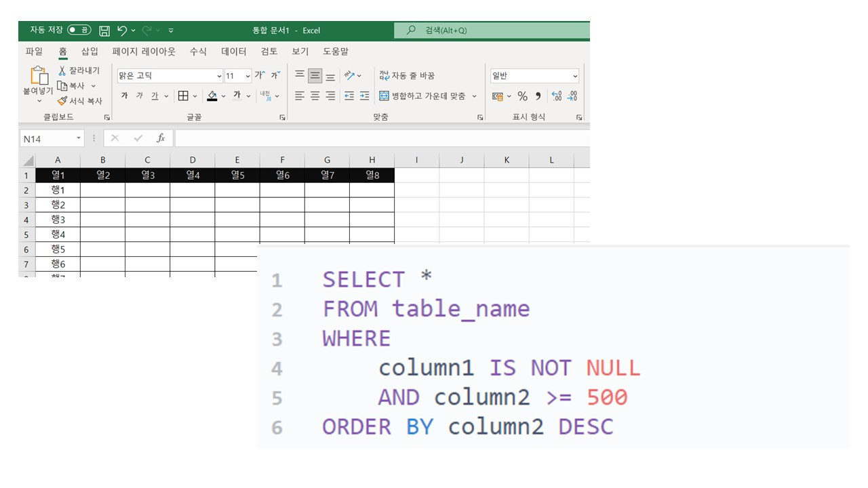
Task: Switch to the 홈 tab
Action: pos(63,52)
